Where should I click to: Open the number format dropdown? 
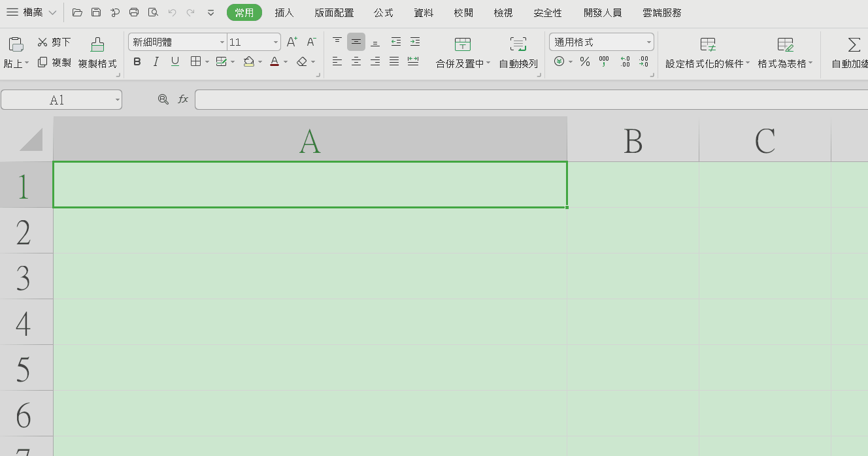point(648,42)
